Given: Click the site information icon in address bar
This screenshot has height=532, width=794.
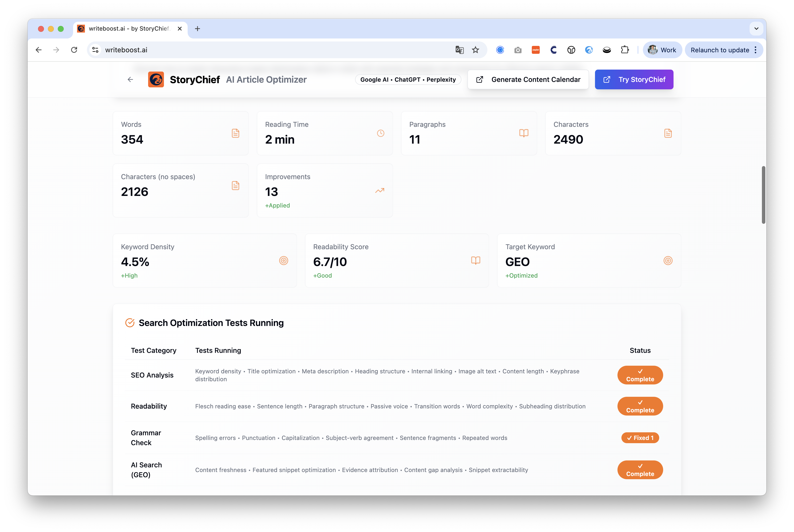Looking at the screenshot, I should [95, 50].
